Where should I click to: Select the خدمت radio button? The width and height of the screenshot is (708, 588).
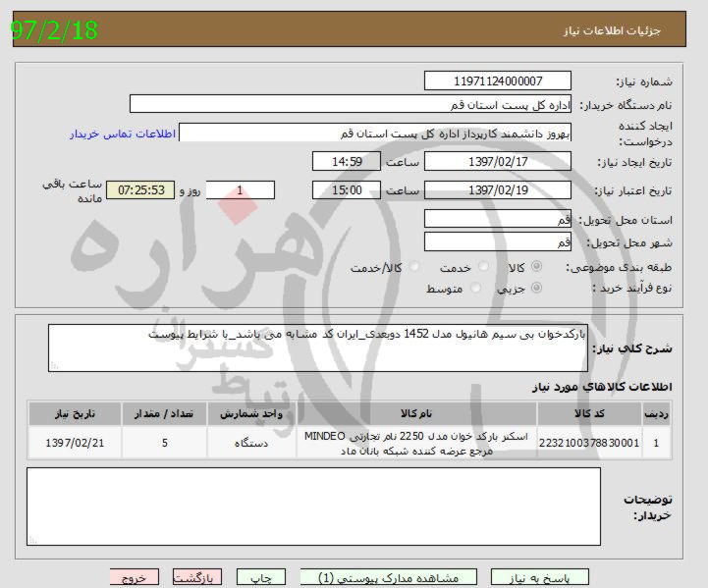click(483, 266)
